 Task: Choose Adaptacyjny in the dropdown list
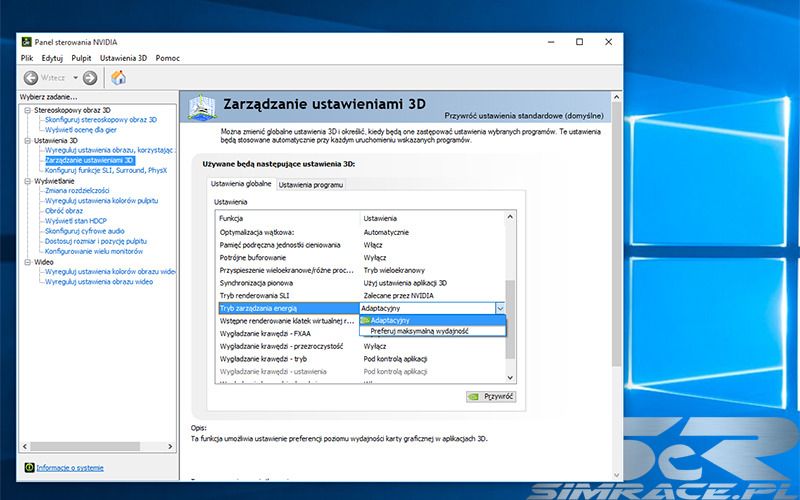(390, 320)
